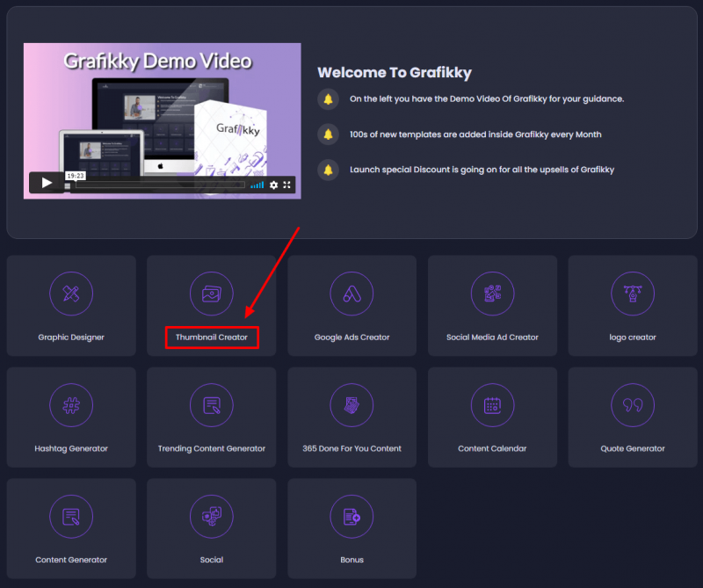Image resolution: width=703 pixels, height=588 pixels.
Task: Open the 365 Done For You Content icon
Action: coord(351,405)
